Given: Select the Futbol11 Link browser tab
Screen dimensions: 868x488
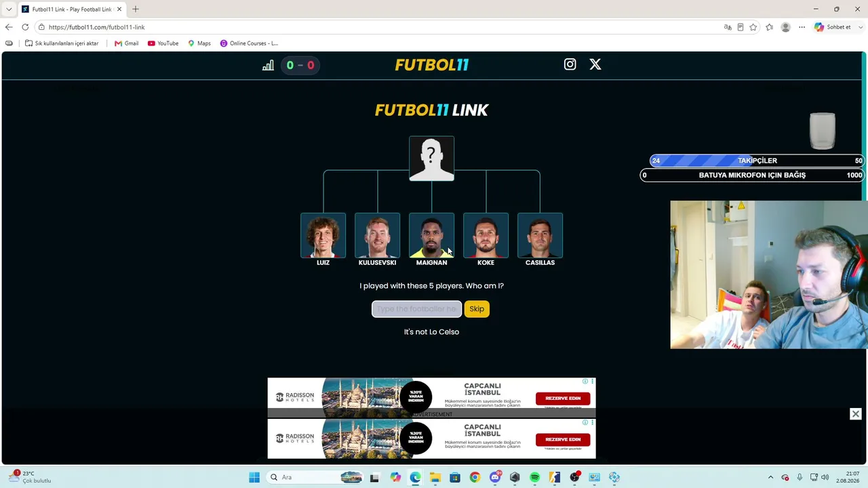Looking at the screenshot, I should click(x=72, y=9).
